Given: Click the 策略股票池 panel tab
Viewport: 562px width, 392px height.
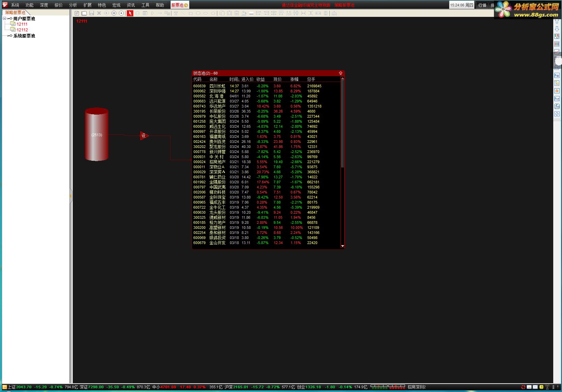Looking at the screenshot, I should 15,12.
